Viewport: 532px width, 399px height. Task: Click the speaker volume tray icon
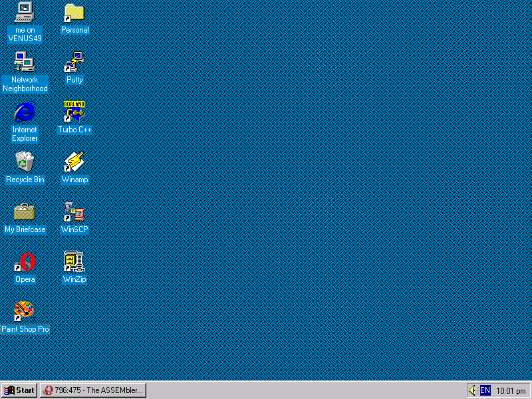coord(472,390)
